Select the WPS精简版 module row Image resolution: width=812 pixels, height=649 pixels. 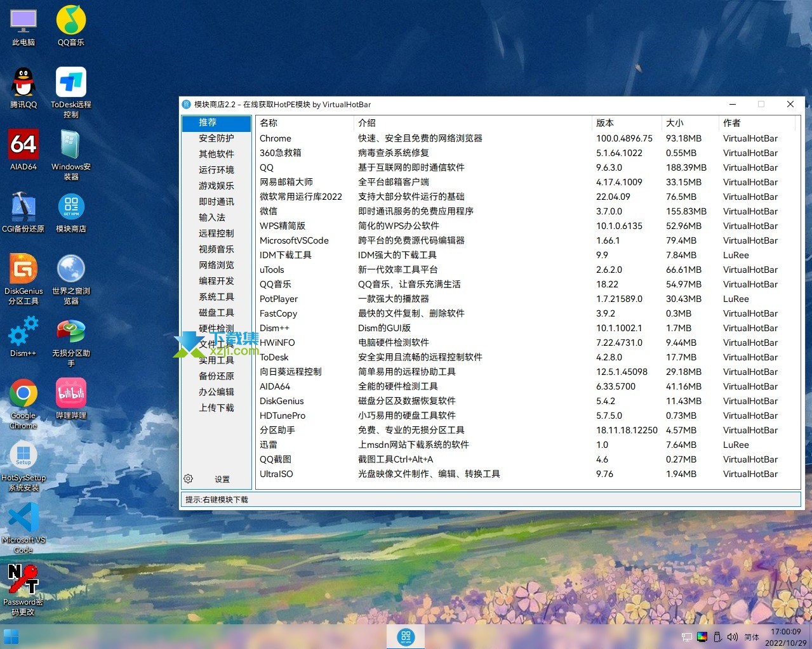click(527, 226)
